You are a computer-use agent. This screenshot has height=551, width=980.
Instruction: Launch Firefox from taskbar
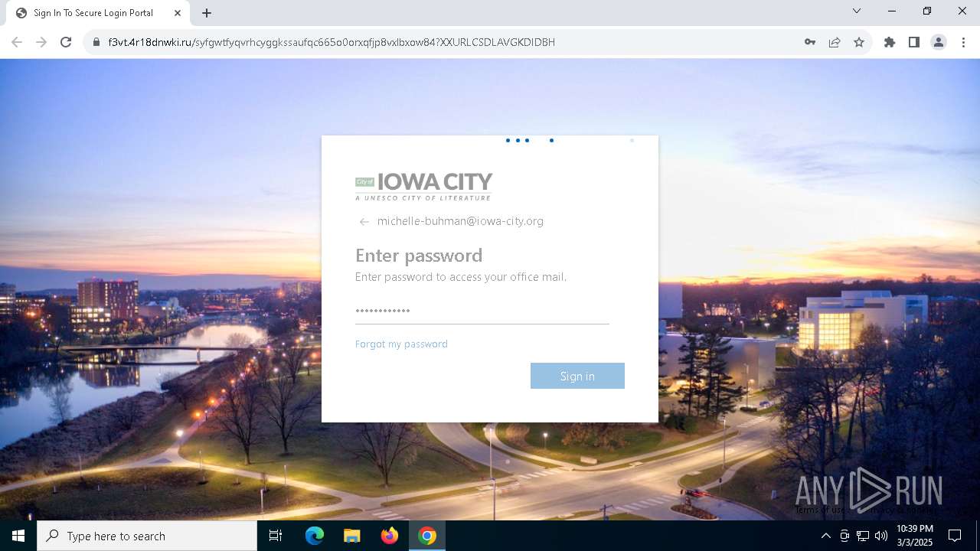point(390,536)
